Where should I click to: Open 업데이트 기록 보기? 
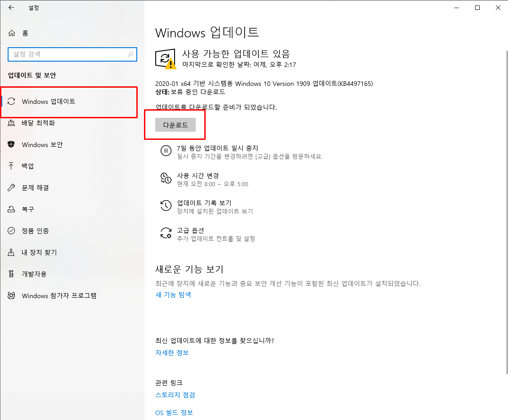coord(204,203)
